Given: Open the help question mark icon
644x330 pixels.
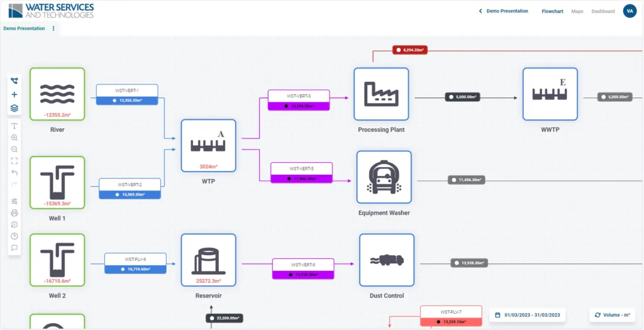Looking at the screenshot, I should pyautogui.click(x=14, y=236).
